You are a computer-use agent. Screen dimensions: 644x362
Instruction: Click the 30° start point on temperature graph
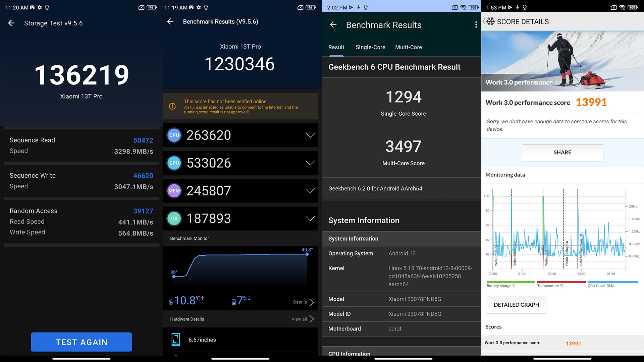(x=174, y=277)
